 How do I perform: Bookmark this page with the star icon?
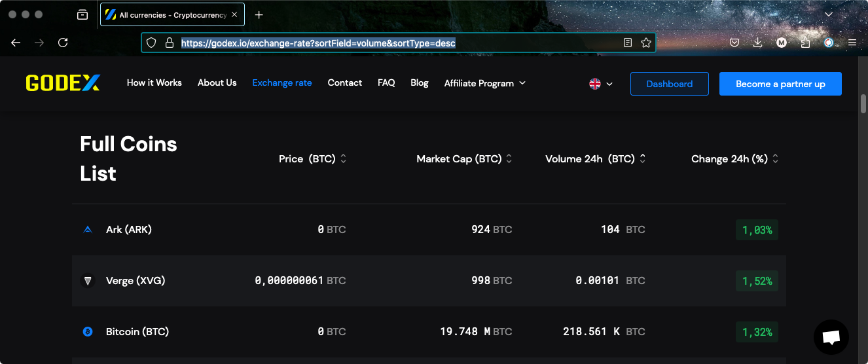coord(646,43)
